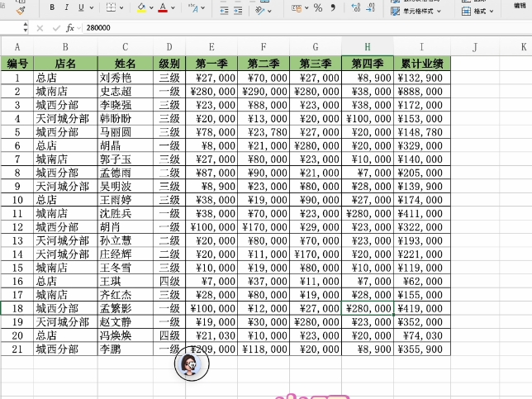Apply cell borders with the borders icon
Image resolution: width=532 pixels, height=399 pixels.
[x=111, y=7]
